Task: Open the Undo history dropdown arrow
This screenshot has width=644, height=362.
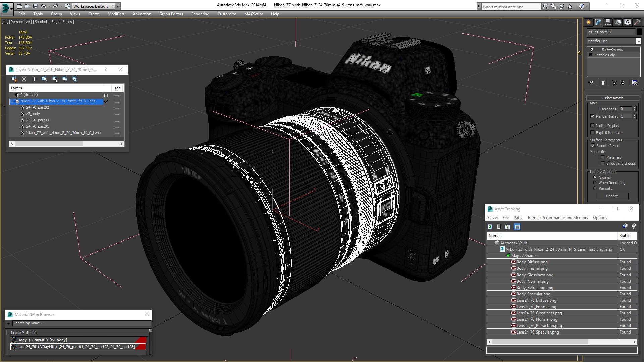Action: pyautogui.click(x=49, y=6)
